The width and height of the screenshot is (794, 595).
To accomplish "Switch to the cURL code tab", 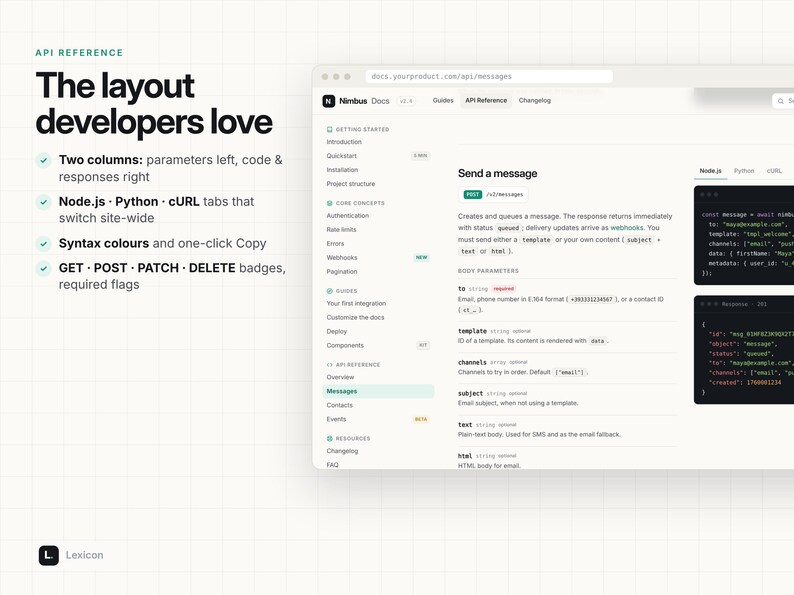I will (x=774, y=171).
